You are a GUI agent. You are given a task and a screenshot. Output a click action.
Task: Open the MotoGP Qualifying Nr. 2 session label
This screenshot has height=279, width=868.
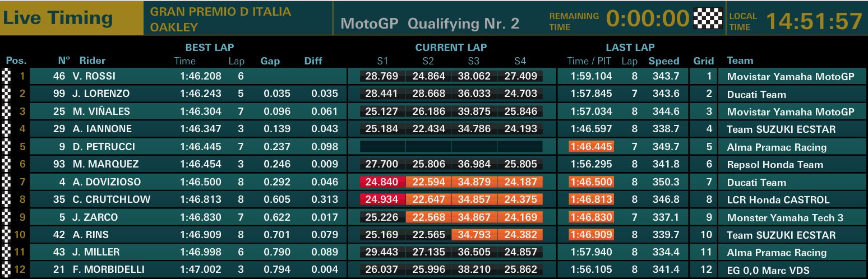pyautogui.click(x=430, y=24)
